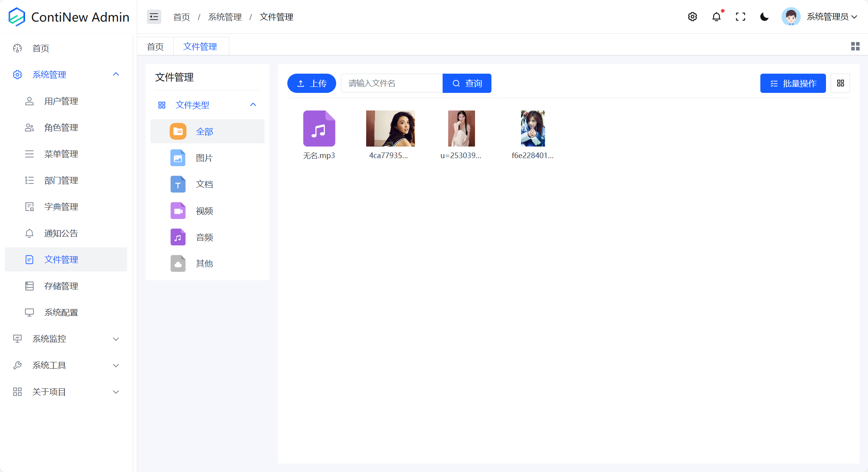Open the 无名.mp3 file thumbnail
The image size is (868, 472).
(x=319, y=128)
